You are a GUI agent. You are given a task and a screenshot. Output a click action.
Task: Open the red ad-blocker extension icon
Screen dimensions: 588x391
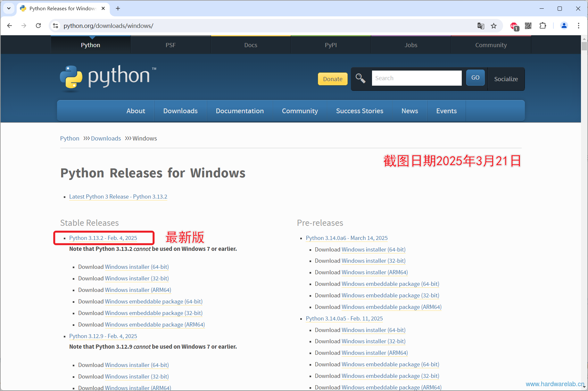click(514, 26)
